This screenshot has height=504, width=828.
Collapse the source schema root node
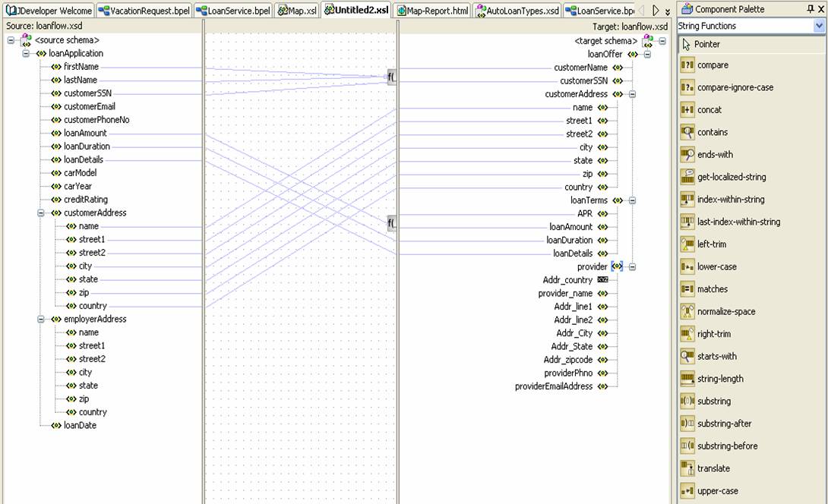pos(11,40)
